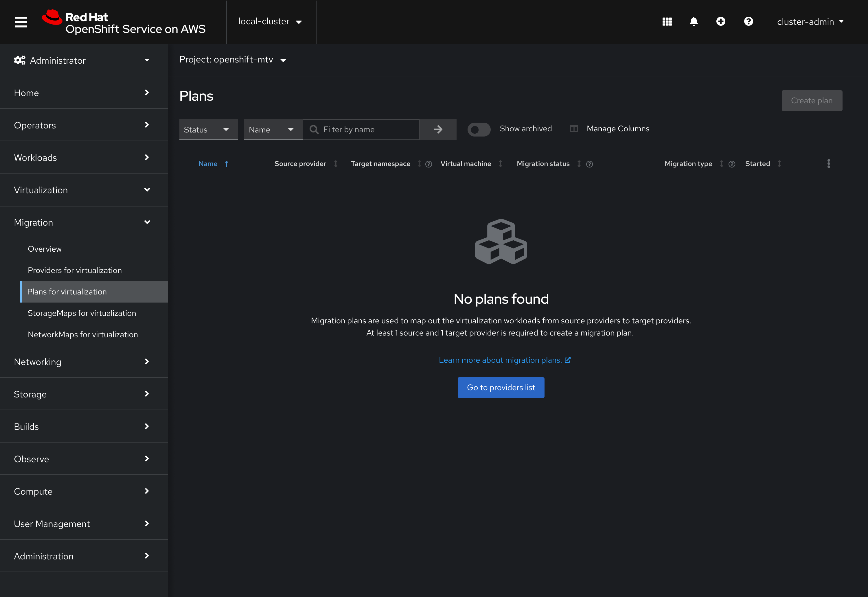Click the Migration status help icon
868x597 pixels.
pyautogui.click(x=589, y=164)
